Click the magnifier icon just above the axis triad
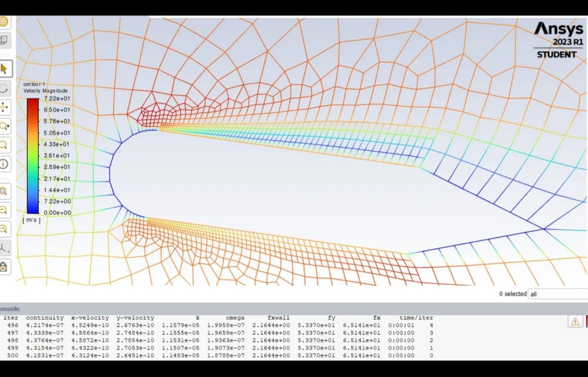 4,229
